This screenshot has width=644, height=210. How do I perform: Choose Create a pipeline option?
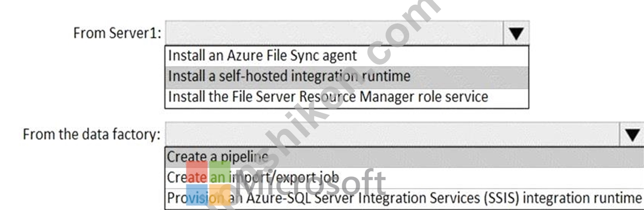point(404,157)
